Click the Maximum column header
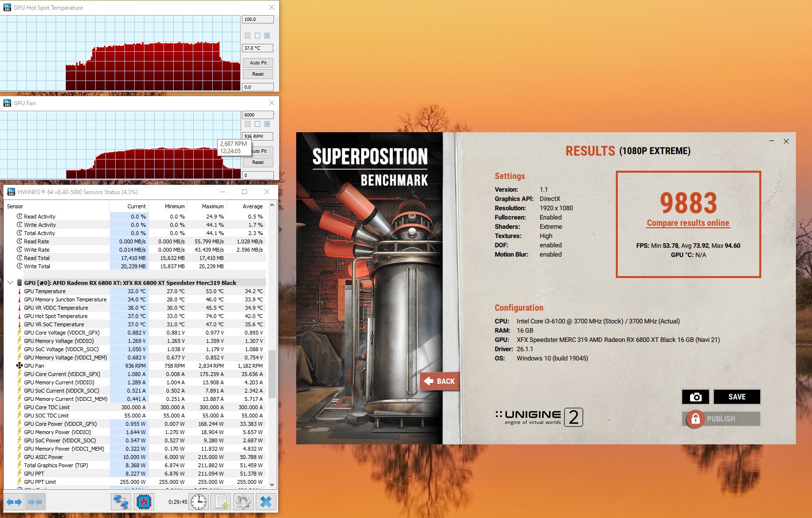The height and width of the screenshot is (518, 812). tap(207, 206)
